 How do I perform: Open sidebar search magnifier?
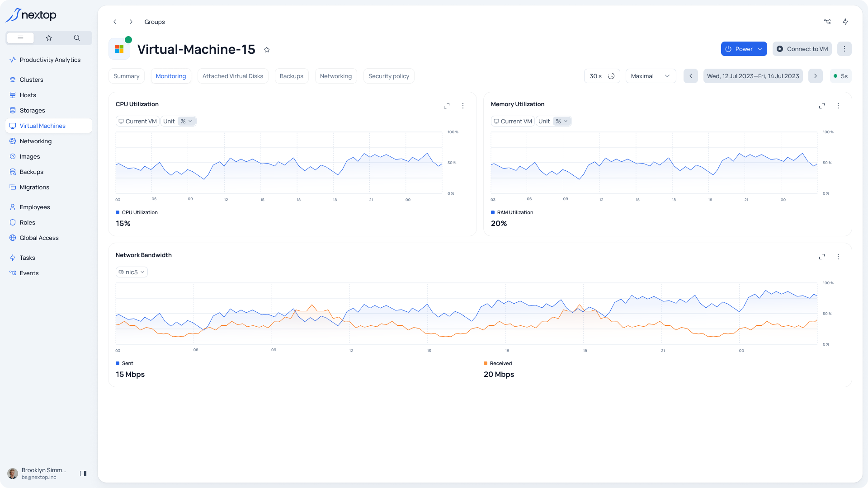(x=77, y=38)
